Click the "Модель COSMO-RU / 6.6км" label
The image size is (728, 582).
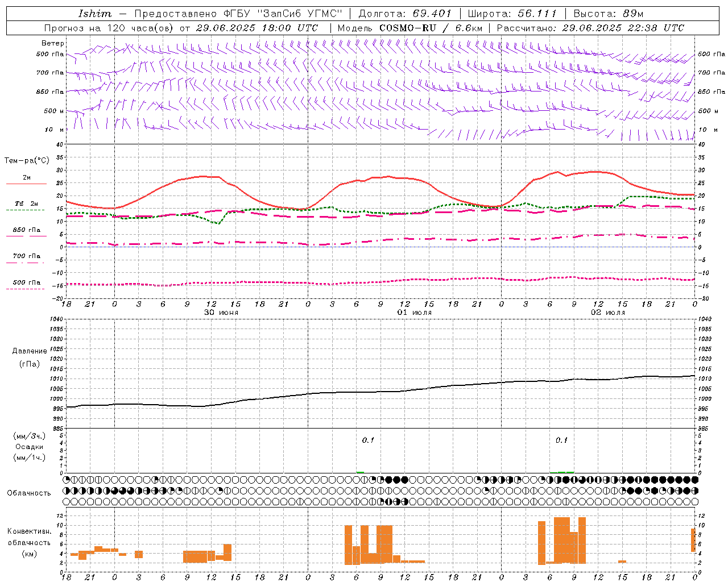(410, 28)
